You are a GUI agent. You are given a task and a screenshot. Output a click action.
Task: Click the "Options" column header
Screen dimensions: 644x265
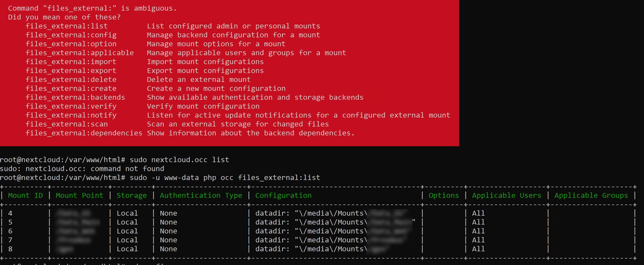pos(444,195)
